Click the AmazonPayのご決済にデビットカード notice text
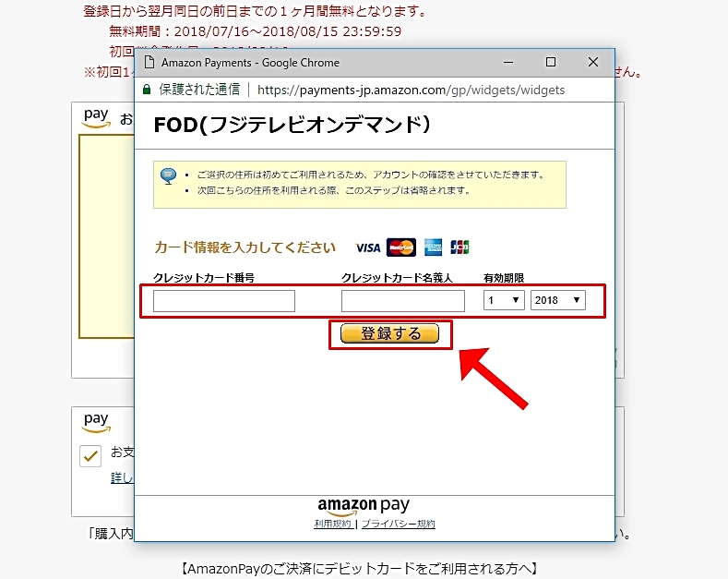The image size is (728, 579). tap(358, 568)
